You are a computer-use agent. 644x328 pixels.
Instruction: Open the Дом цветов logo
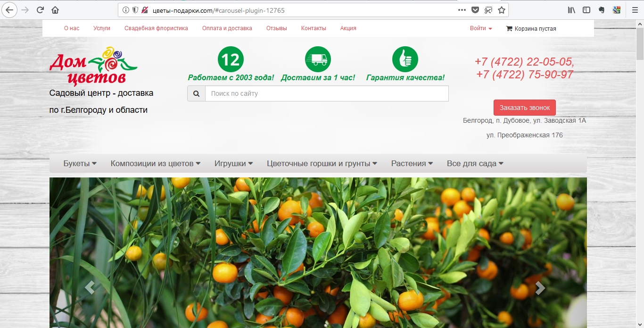[93, 66]
